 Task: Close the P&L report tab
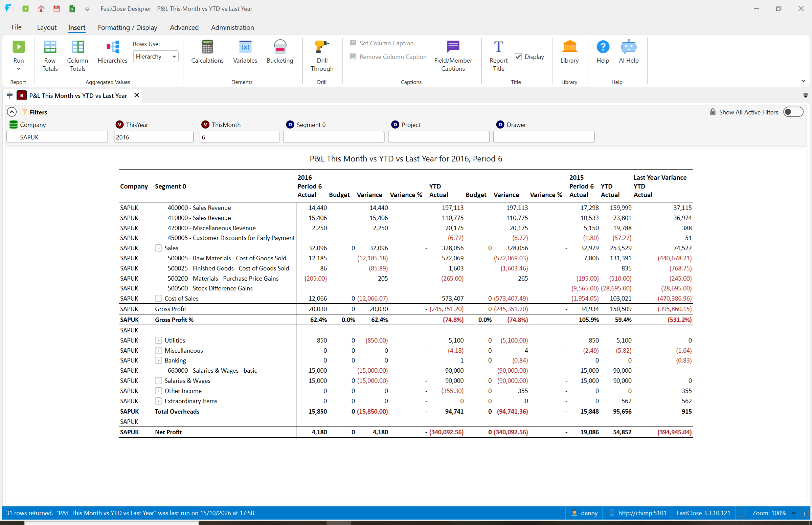[x=137, y=95]
